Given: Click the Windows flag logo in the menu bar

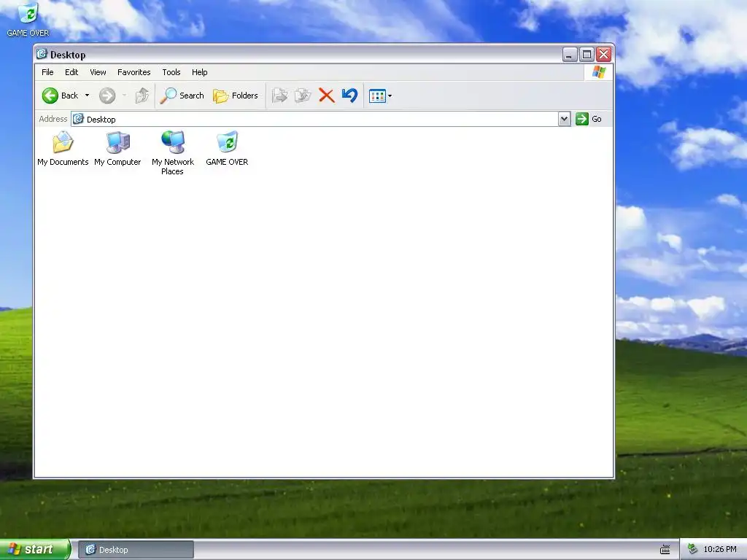Looking at the screenshot, I should tap(599, 72).
